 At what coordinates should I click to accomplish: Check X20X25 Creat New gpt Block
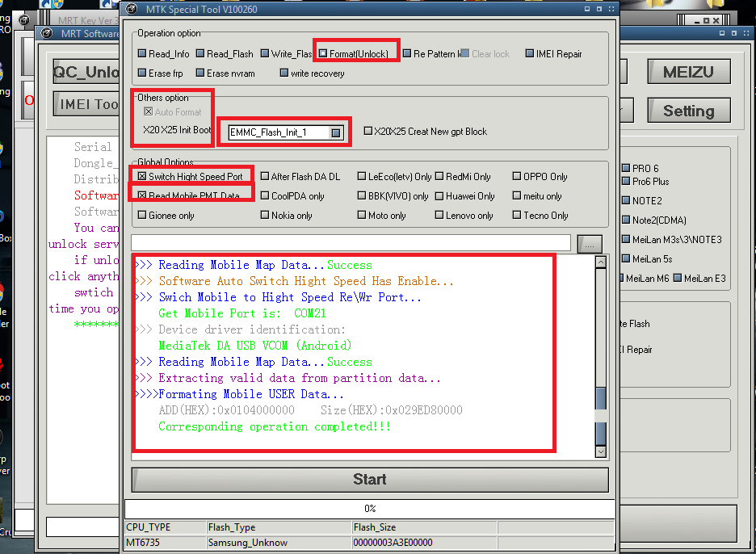coord(367,131)
